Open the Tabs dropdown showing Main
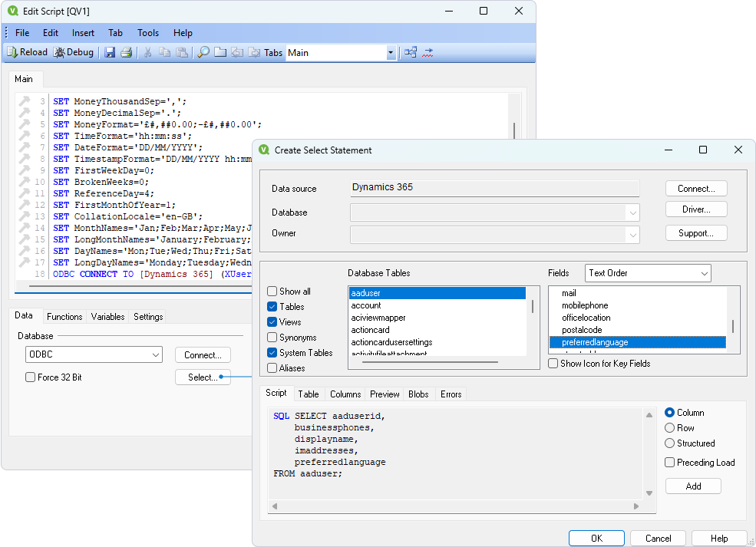The height and width of the screenshot is (547, 756). pyautogui.click(x=391, y=51)
